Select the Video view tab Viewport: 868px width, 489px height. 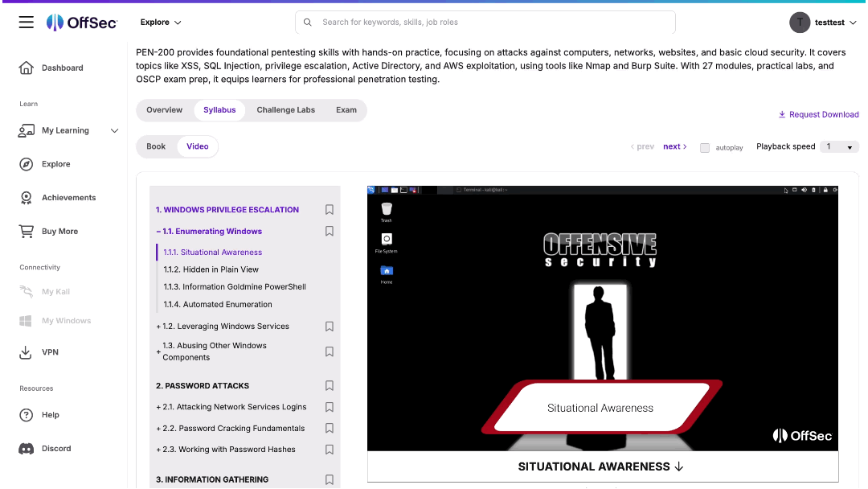(x=198, y=146)
